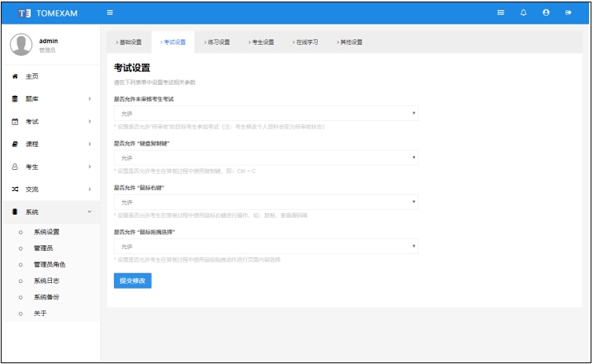Image resolution: width=593 pixels, height=364 pixels.
Task: Expand 考生 chevron in sidebar
Action: click(x=90, y=167)
